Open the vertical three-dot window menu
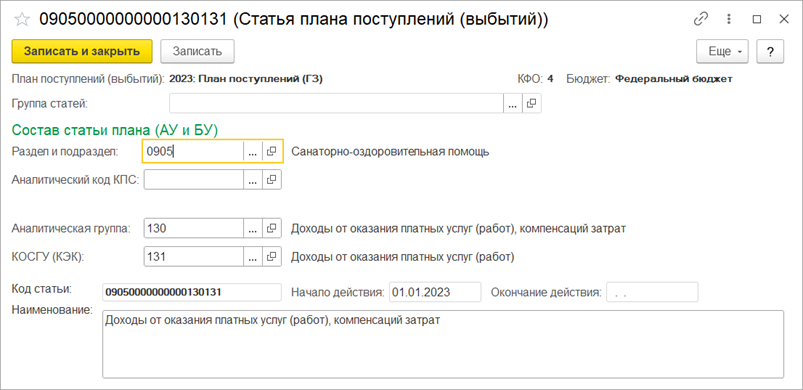803x390 pixels. click(x=729, y=19)
